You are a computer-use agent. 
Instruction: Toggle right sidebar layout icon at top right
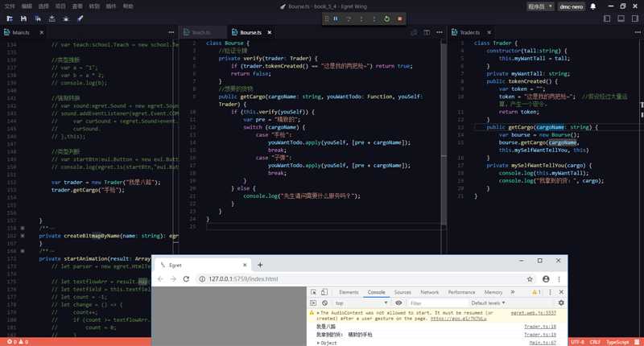point(635,19)
